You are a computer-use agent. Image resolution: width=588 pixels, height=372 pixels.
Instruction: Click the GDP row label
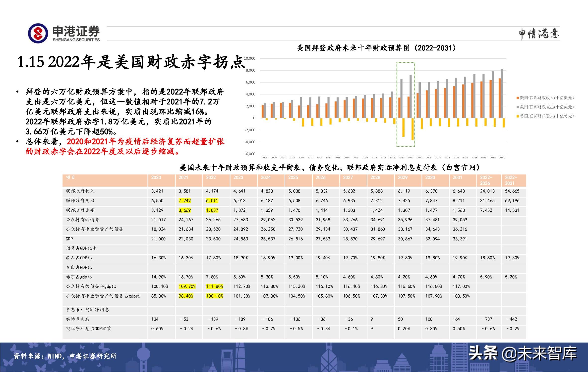(69, 239)
